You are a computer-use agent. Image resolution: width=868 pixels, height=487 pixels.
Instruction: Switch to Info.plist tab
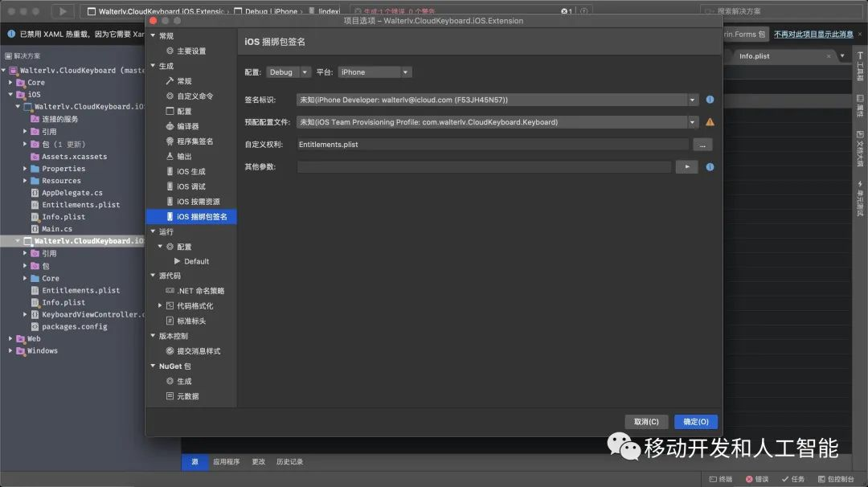click(x=754, y=56)
